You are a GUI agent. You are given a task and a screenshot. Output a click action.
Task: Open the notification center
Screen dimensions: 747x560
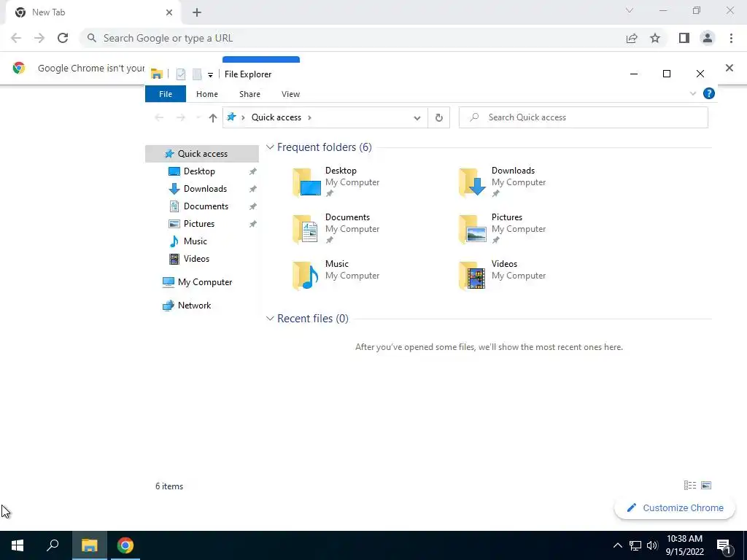(x=724, y=545)
